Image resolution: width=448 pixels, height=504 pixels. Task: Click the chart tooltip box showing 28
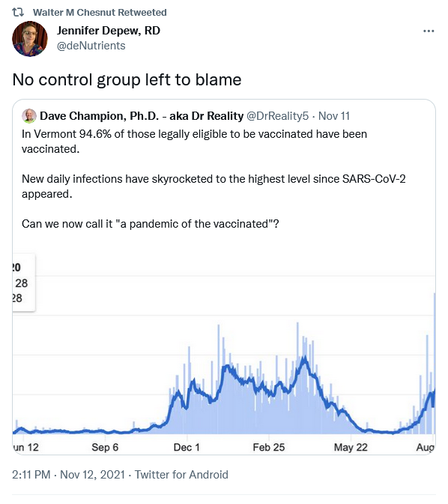click(24, 282)
